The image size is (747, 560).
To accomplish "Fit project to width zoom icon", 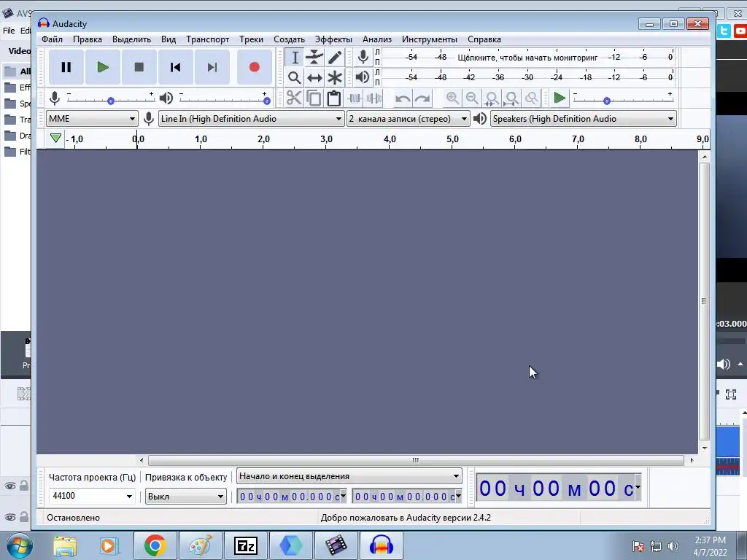I will 511,98.
